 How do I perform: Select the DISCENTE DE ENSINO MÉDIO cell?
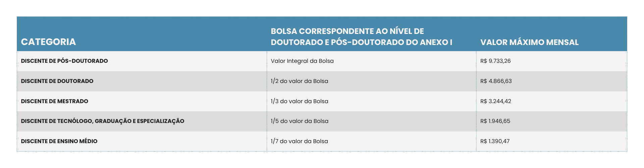point(59,141)
